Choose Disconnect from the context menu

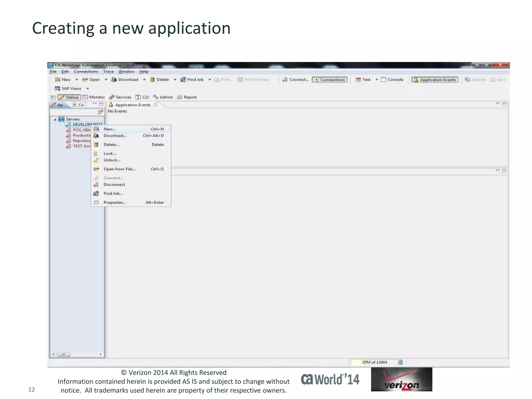click(x=131, y=184)
